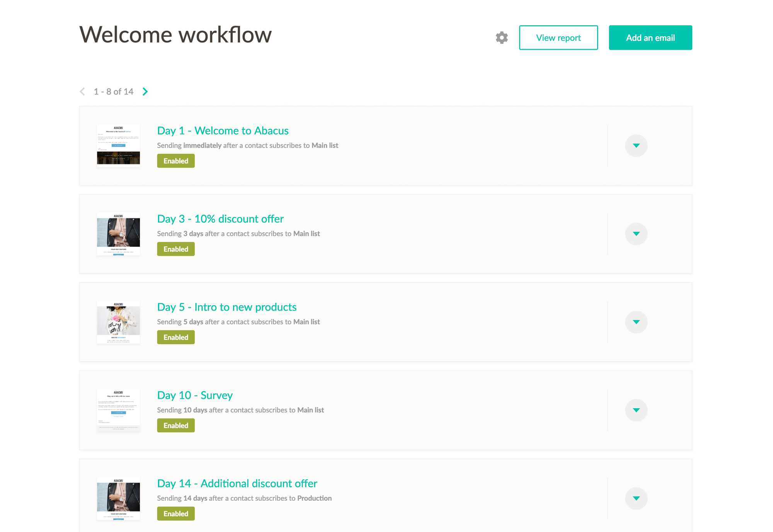Open Day 10 - Survey email
Image resolution: width=773 pixels, height=532 pixels.
[x=195, y=395]
